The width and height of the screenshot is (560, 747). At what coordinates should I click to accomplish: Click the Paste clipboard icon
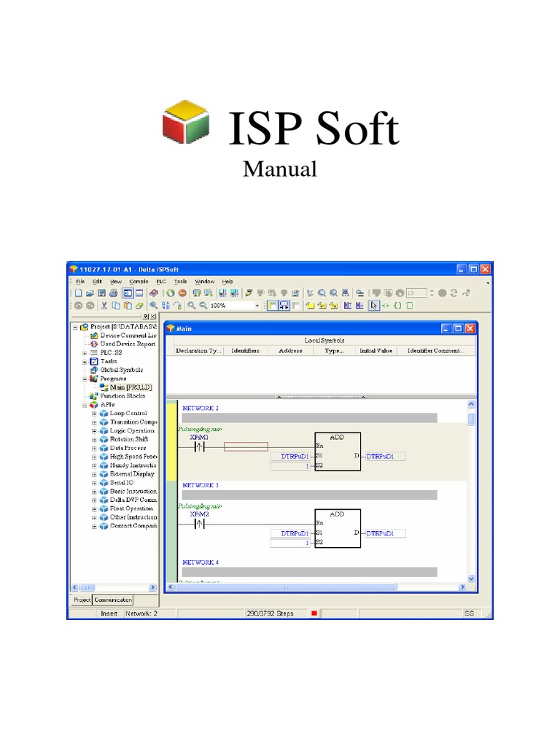(128, 306)
